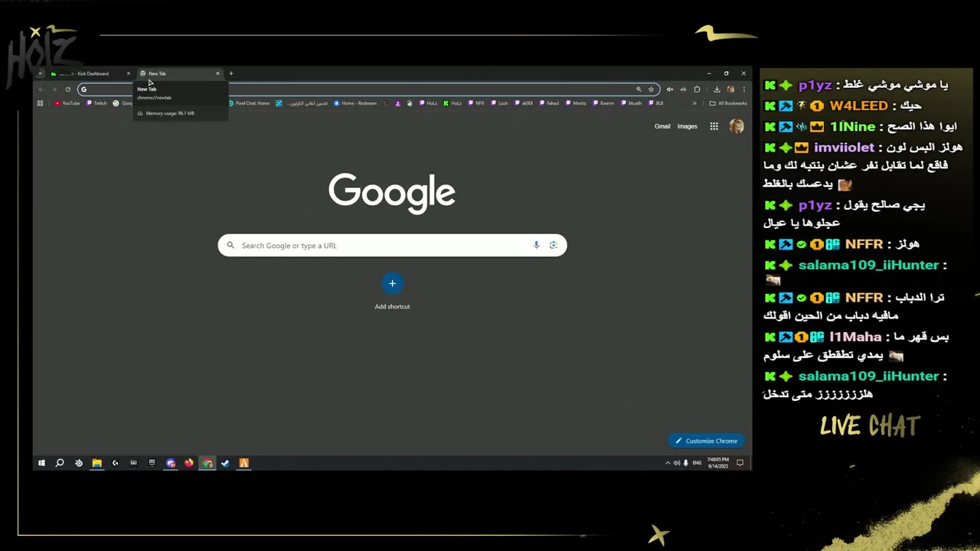Open the NFR bookmark

[475, 103]
